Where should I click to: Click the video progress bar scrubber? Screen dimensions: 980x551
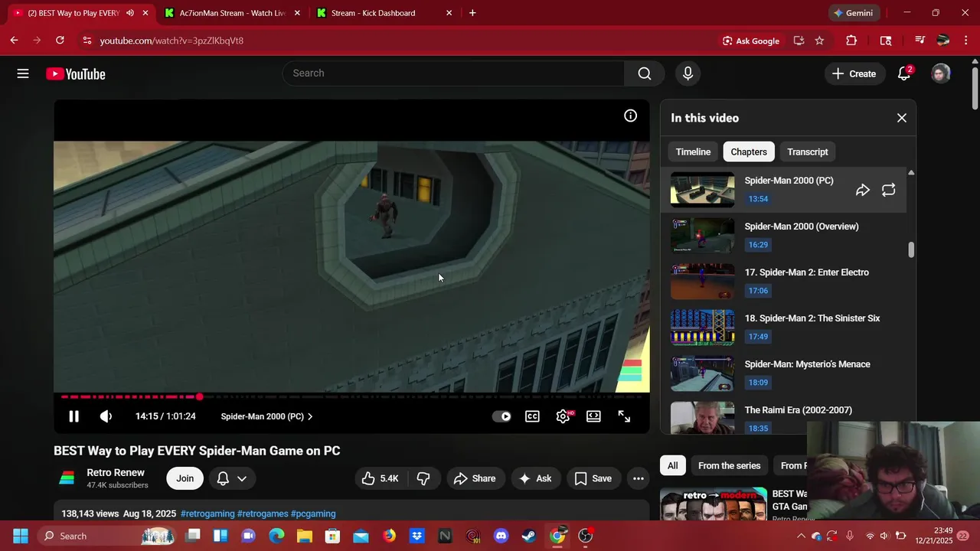tap(199, 396)
